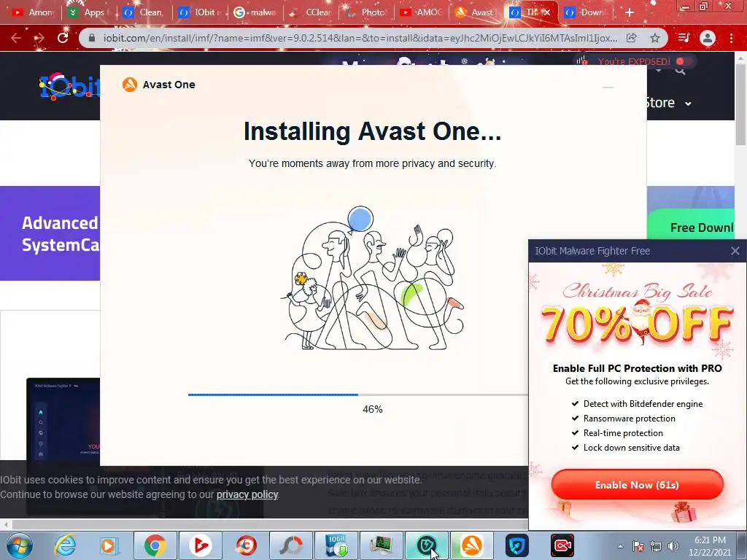The height and width of the screenshot is (560, 747).
Task: Reload the current IObit page
Action: tap(63, 38)
